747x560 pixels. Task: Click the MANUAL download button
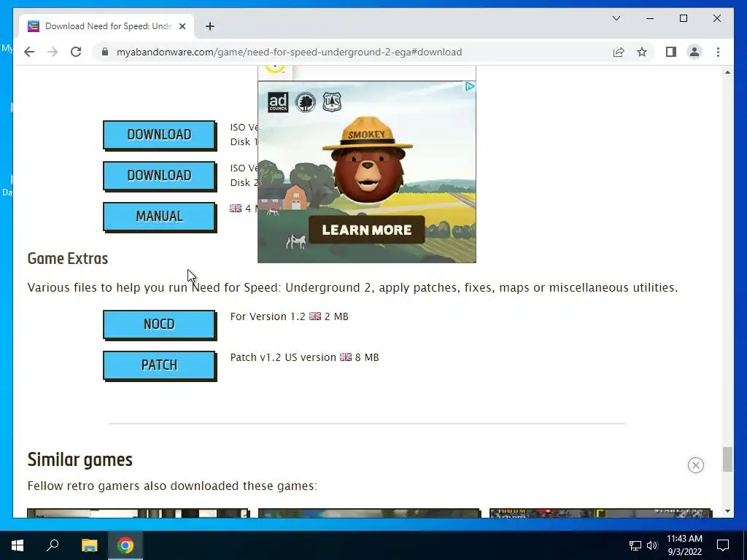point(159,217)
